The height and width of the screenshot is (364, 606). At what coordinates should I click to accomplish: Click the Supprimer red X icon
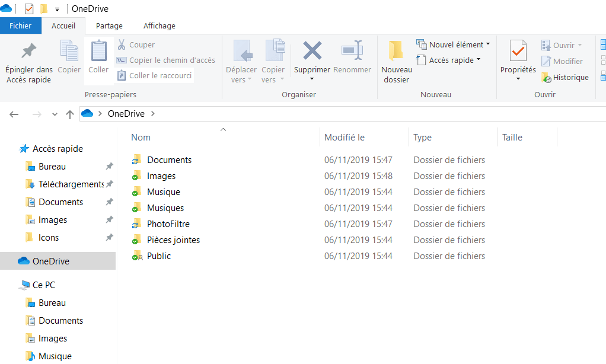pos(311,52)
